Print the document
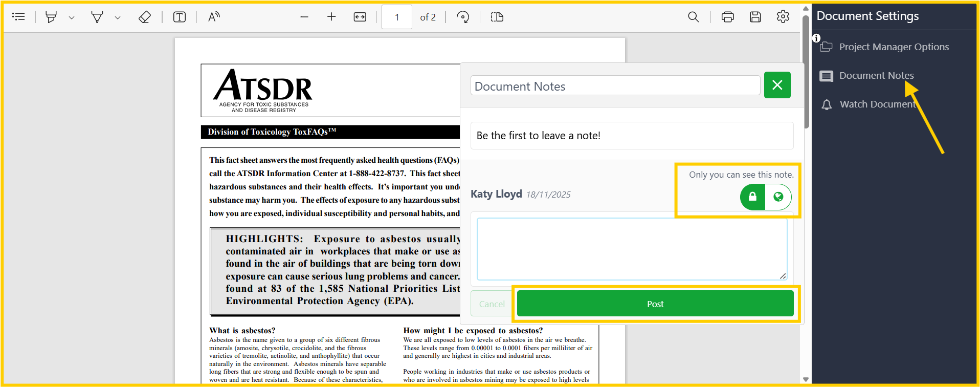980x387 pixels. pos(727,17)
